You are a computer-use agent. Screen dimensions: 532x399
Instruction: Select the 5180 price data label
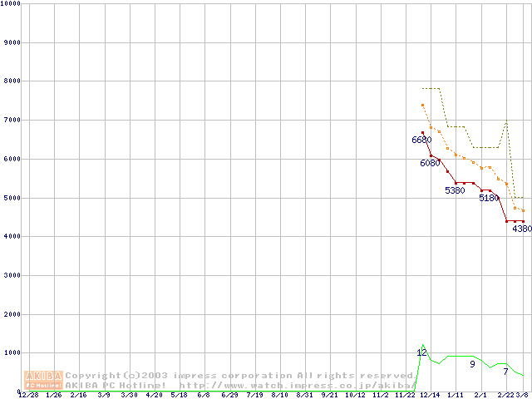(489, 198)
